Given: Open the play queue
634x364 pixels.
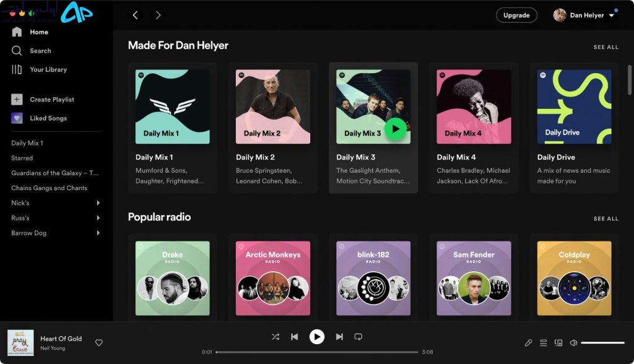Looking at the screenshot, I should click(x=544, y=343).
